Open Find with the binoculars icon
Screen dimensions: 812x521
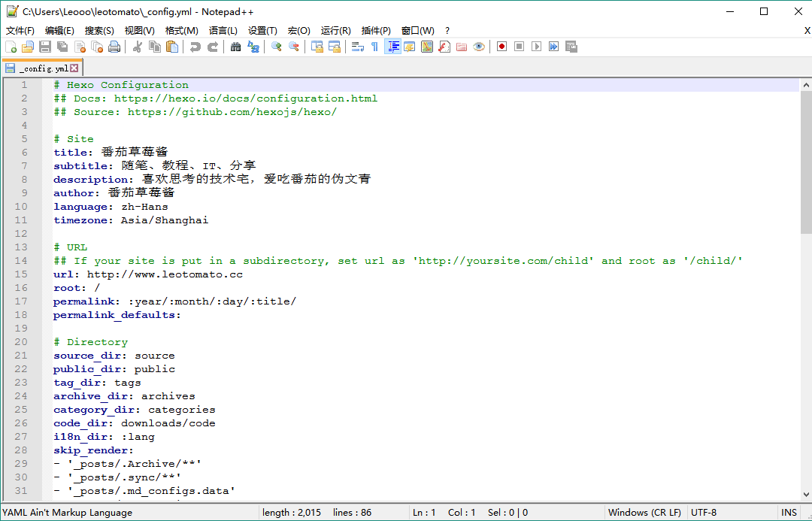[236, 47]
